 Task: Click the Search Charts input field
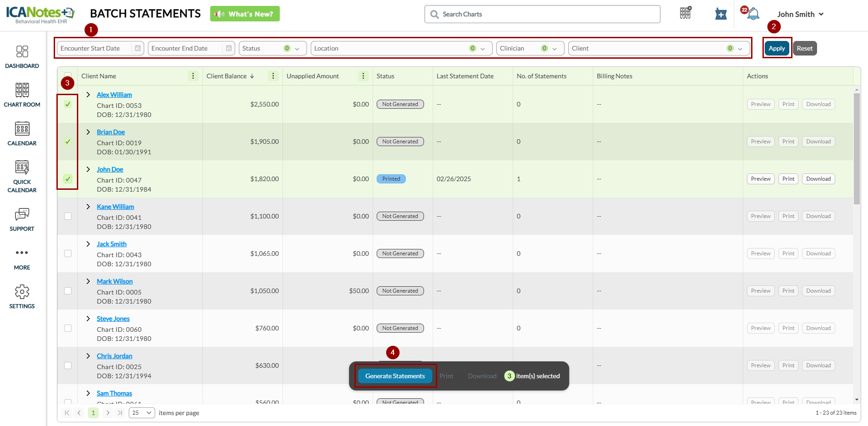click(x=546, y=14)
